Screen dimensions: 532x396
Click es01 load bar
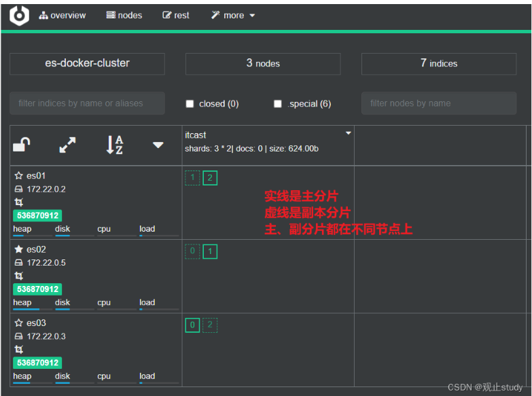click(x=159, y=236)
